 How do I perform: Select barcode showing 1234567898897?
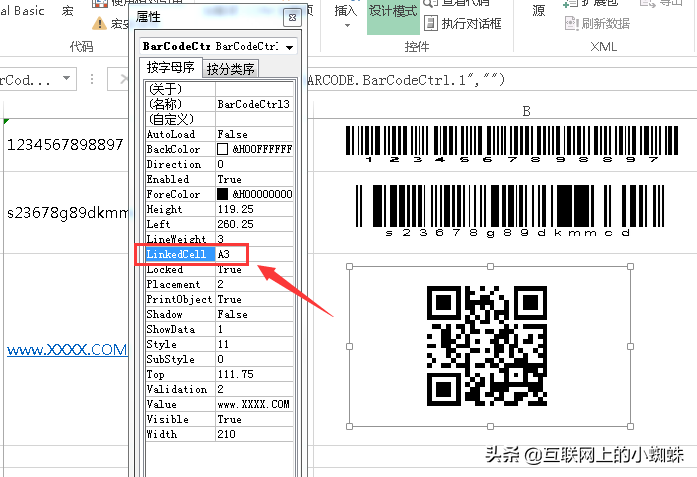[x=512, y=144]
